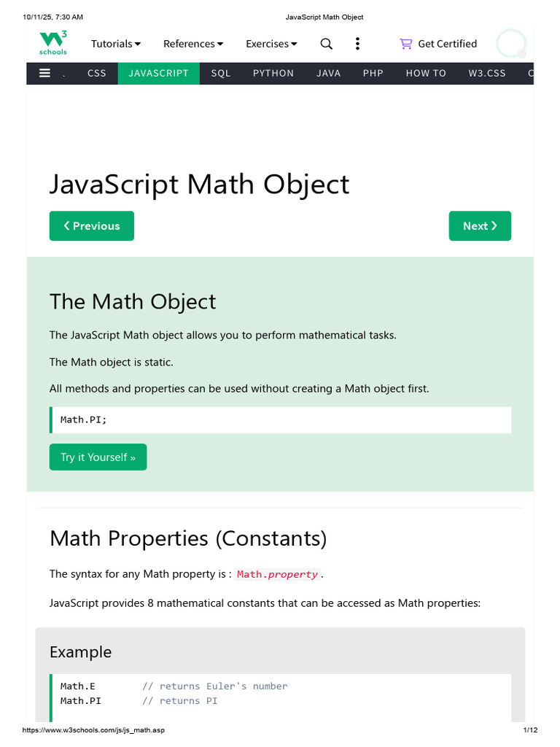Open the search magnifier icon
This screenshot has height=747, width=560.
(x=326, y=44)
